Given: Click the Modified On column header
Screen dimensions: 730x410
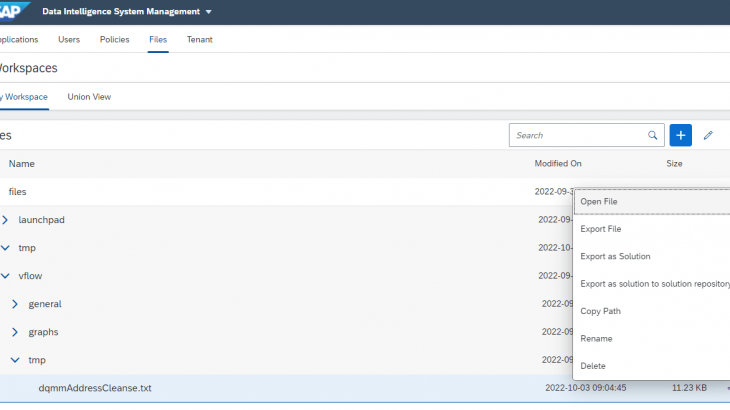Looking at the screenshot, I should [x=558, y=164].
